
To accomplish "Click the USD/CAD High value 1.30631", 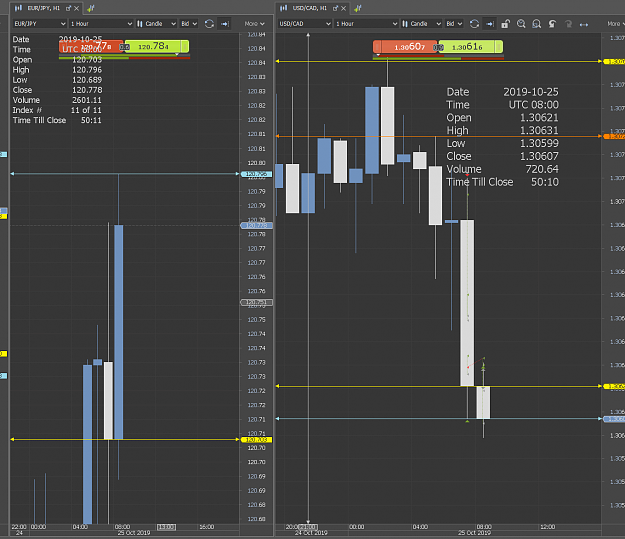I will [x=539, y=131].
